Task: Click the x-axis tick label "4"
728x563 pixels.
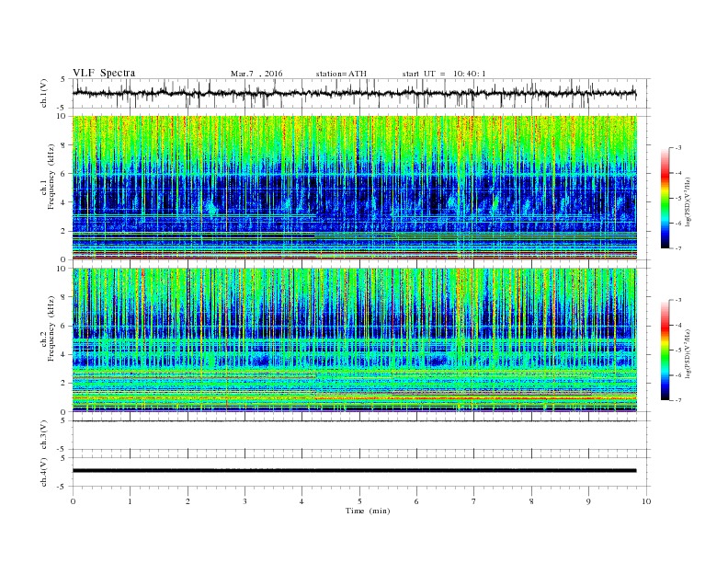Action: point(301,501)
